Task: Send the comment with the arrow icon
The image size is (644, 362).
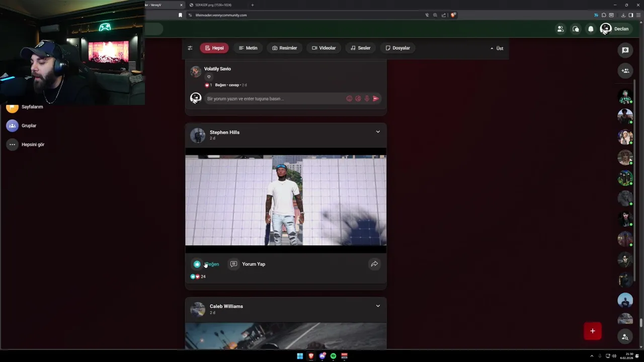Action: [x=375, y=99]
